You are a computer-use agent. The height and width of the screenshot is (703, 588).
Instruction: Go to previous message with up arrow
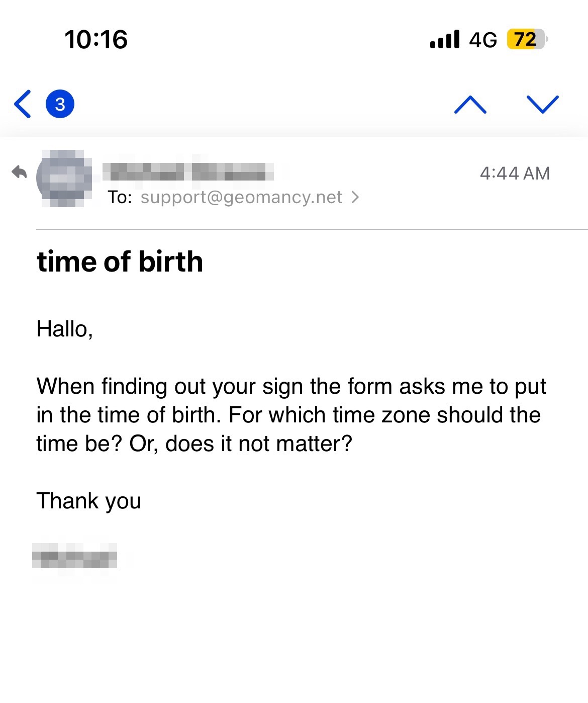(x=470, y=104)
